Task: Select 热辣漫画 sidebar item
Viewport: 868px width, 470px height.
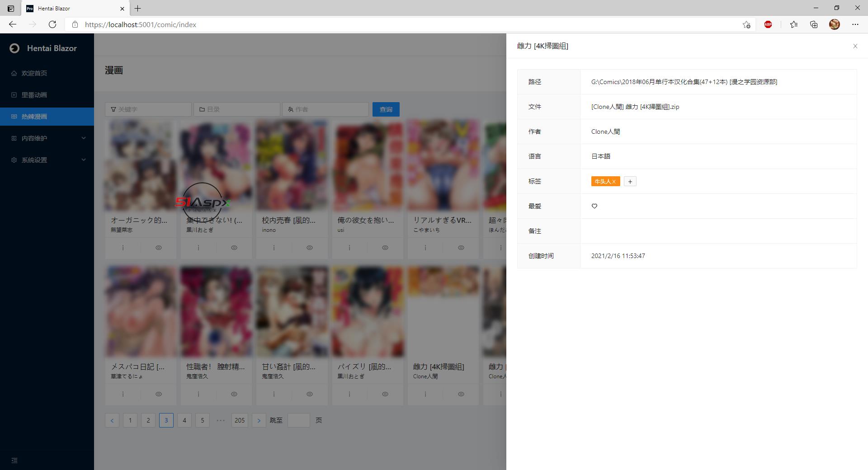Action: point(47,117)
